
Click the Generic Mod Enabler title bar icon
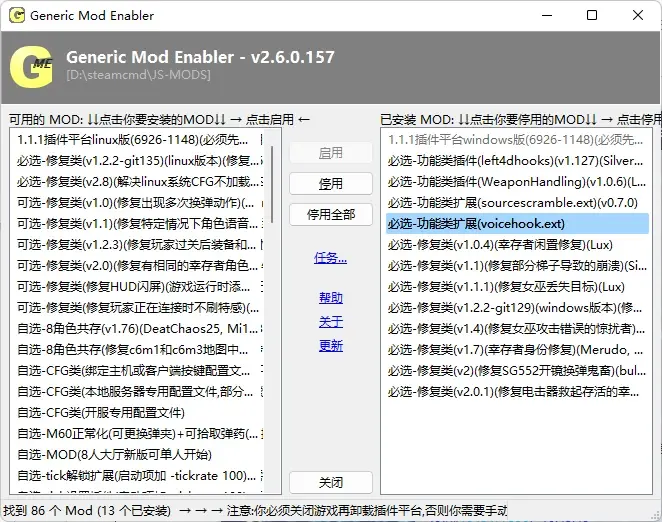click(17, 16)
